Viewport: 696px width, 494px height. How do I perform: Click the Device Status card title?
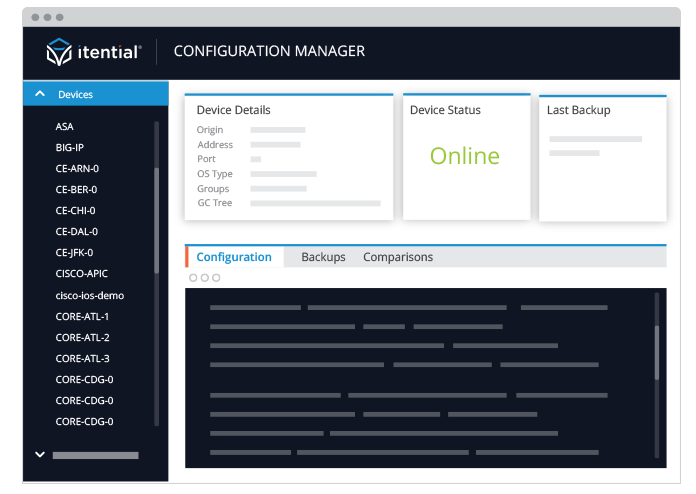pos(445,110)
